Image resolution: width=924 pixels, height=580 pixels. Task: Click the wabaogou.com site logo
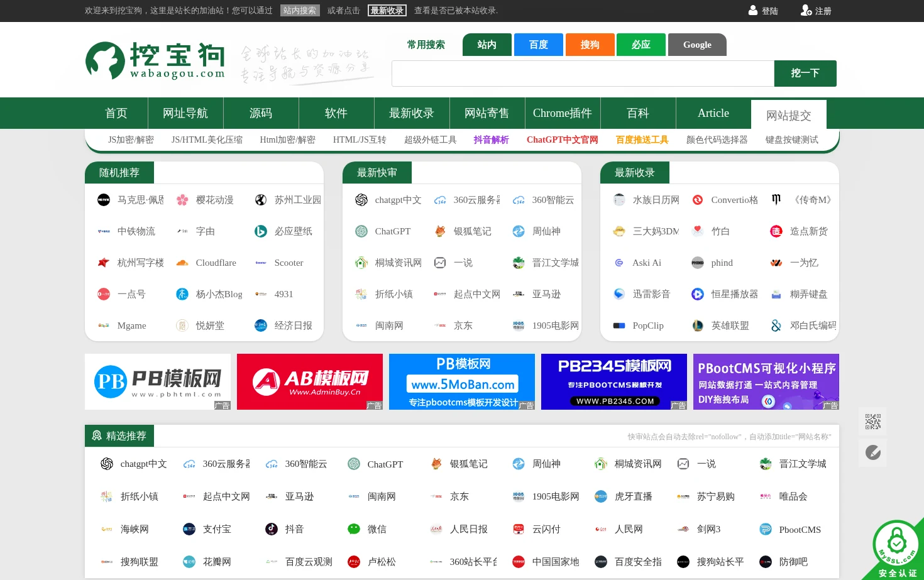tap(155, 61)
